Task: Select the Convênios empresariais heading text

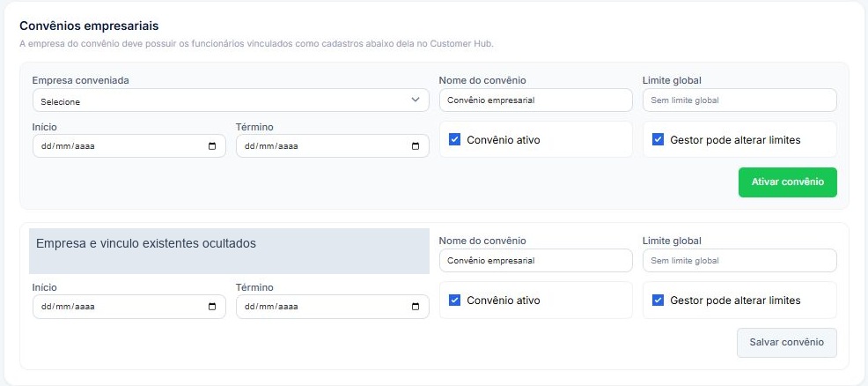Action: [89, 26]
